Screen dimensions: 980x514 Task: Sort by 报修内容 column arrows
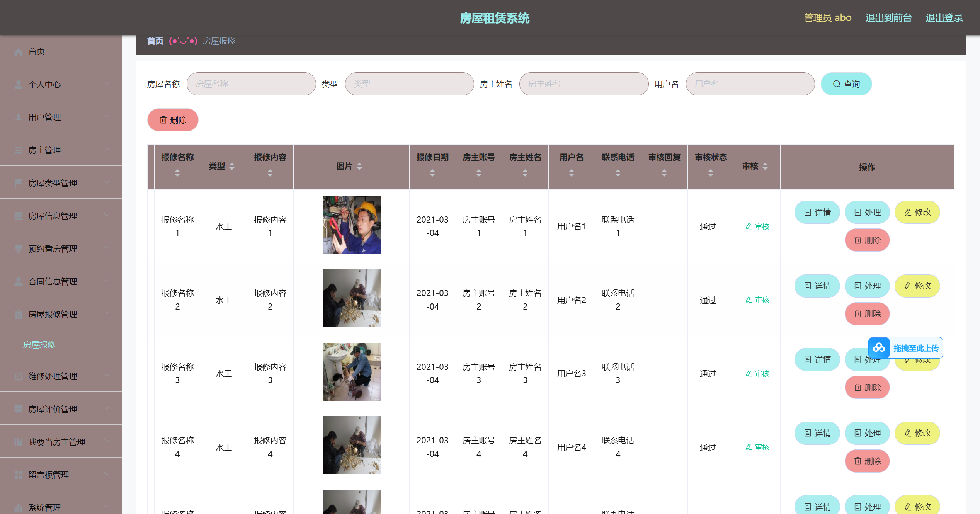(x=270, y=173)
